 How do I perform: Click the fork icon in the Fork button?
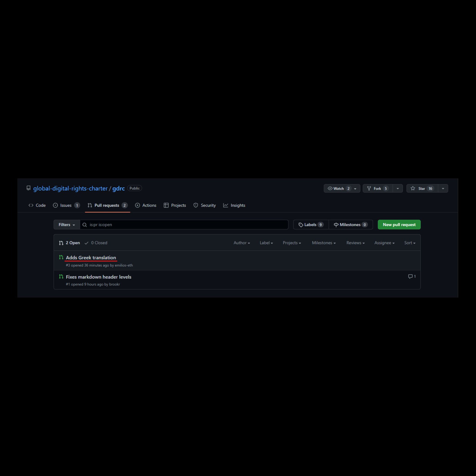(x=369, y=188)
